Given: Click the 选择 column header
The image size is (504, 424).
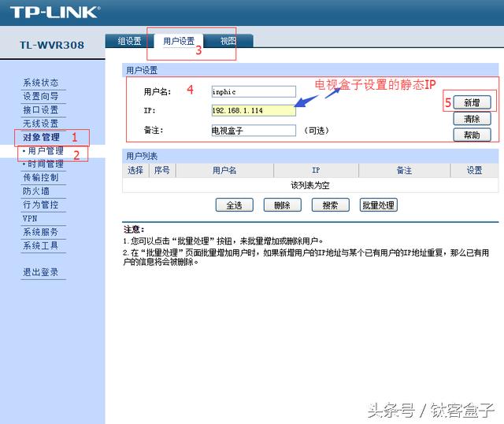Looking at the screenshot, I should (x=135, y=170).
